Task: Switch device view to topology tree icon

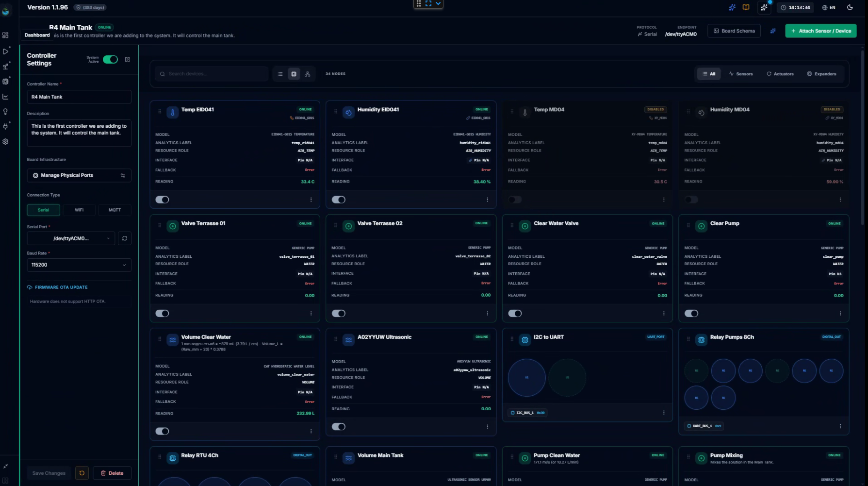Action: coord(308,74)
